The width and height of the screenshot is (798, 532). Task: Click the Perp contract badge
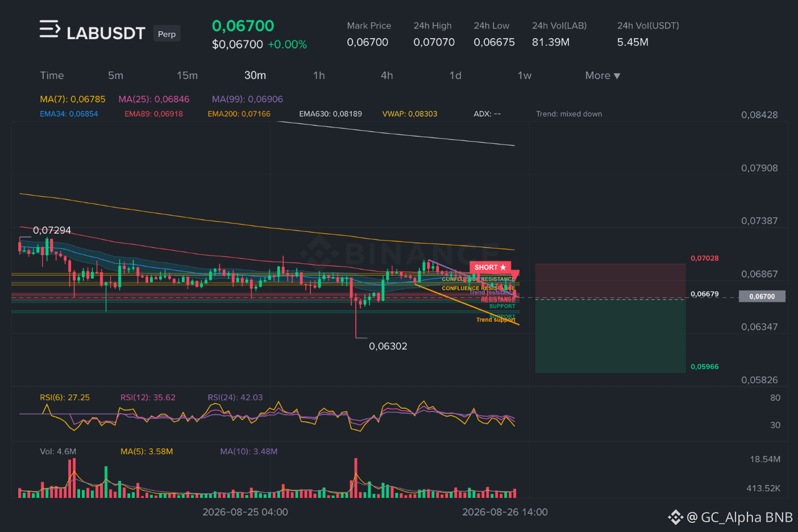tap(167, 34)
